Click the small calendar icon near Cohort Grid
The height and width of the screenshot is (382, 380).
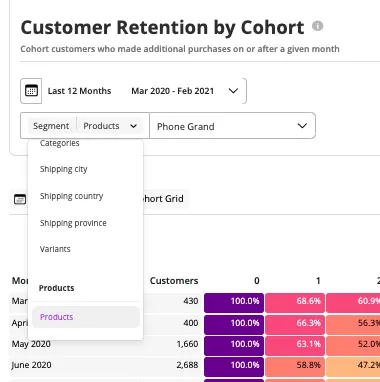point(20,199)
